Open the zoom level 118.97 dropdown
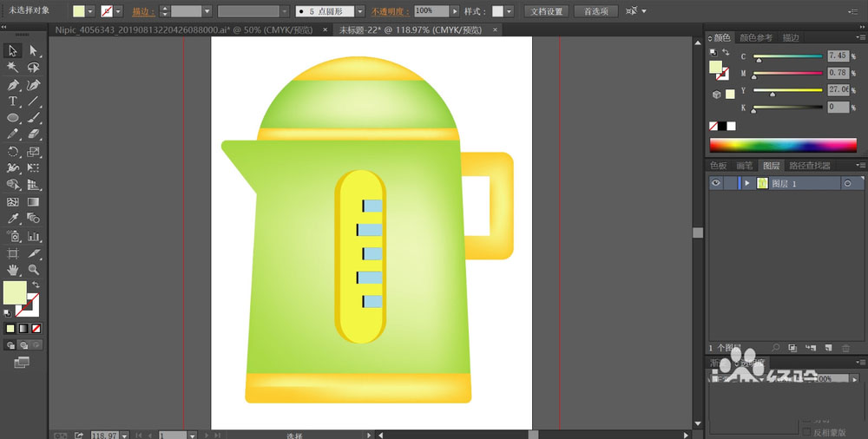The width and height of the screenshot is (868, 439). [x=124, y=436]
